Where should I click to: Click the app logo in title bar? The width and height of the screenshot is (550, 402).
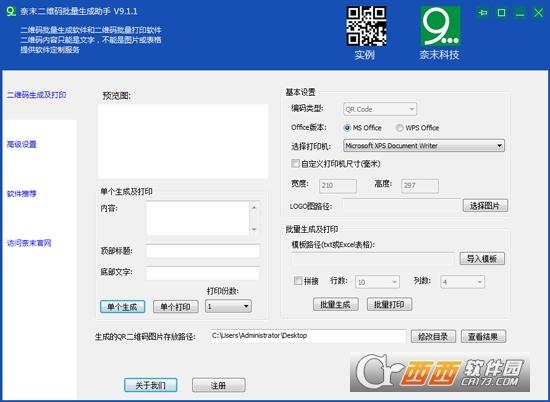tap(11, 11)
